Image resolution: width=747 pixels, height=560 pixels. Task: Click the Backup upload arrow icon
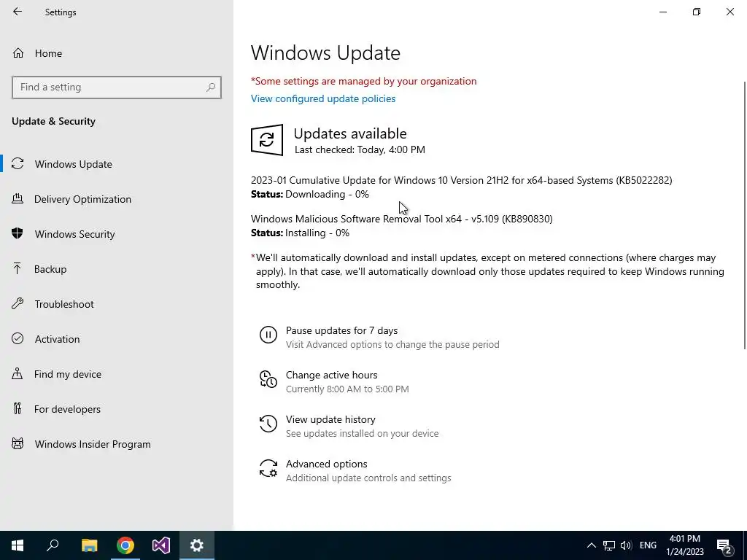point(18,268)
